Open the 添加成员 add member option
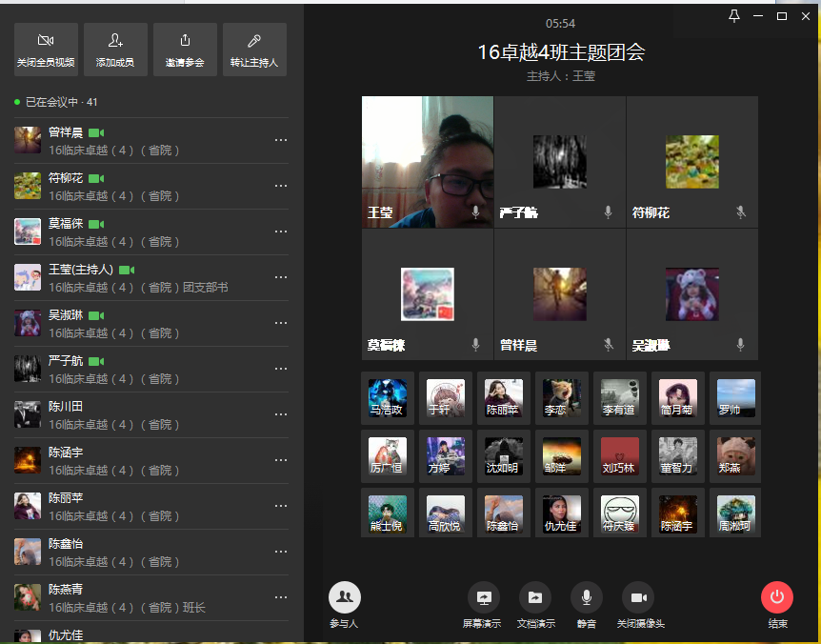The width and height of the screenshot is (821, 644). pos(115,50)
